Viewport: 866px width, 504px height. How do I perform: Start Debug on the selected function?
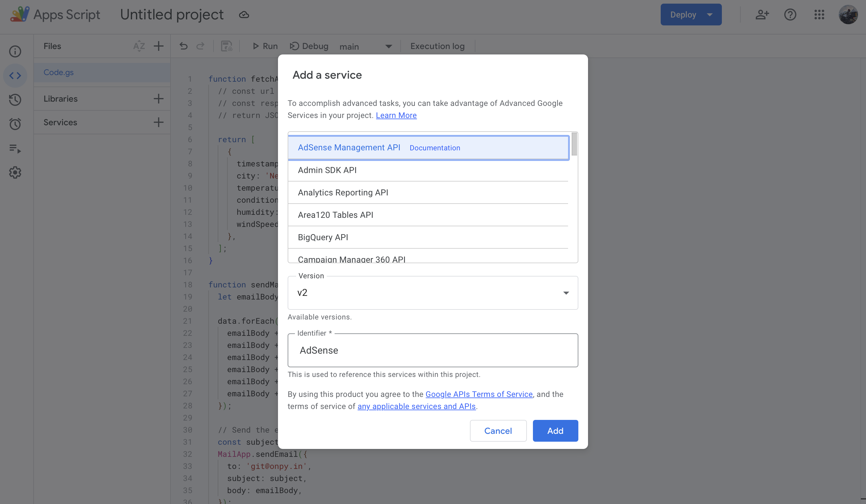coord(309,46)
